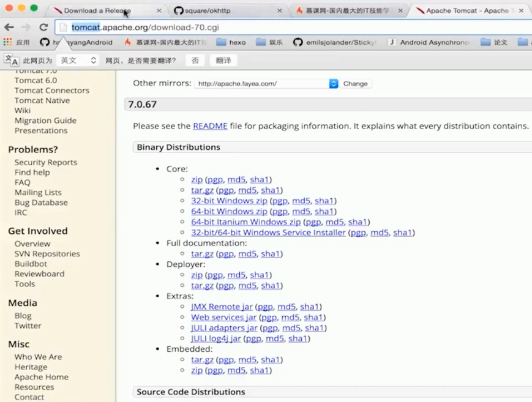The width and height of the screenshot is (532, 402).
Task: Open Security Reports in sidebar
Action: pos(46,162)
